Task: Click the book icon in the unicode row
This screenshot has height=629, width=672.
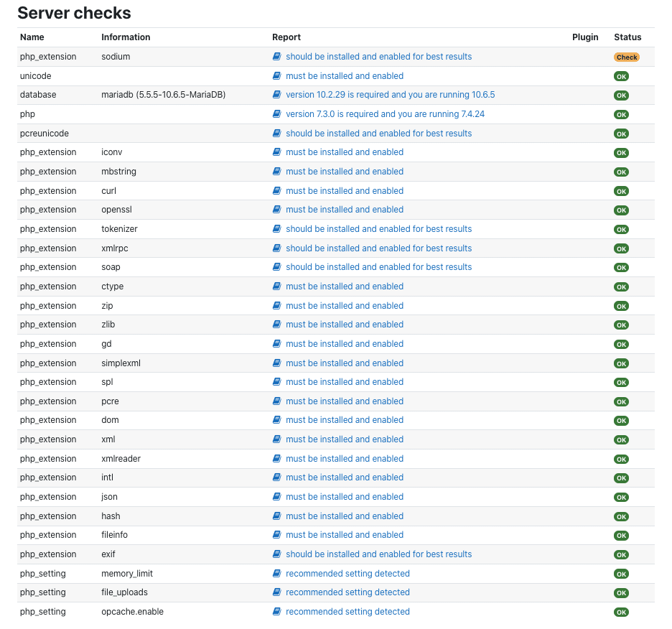Action: pos(277,75)
